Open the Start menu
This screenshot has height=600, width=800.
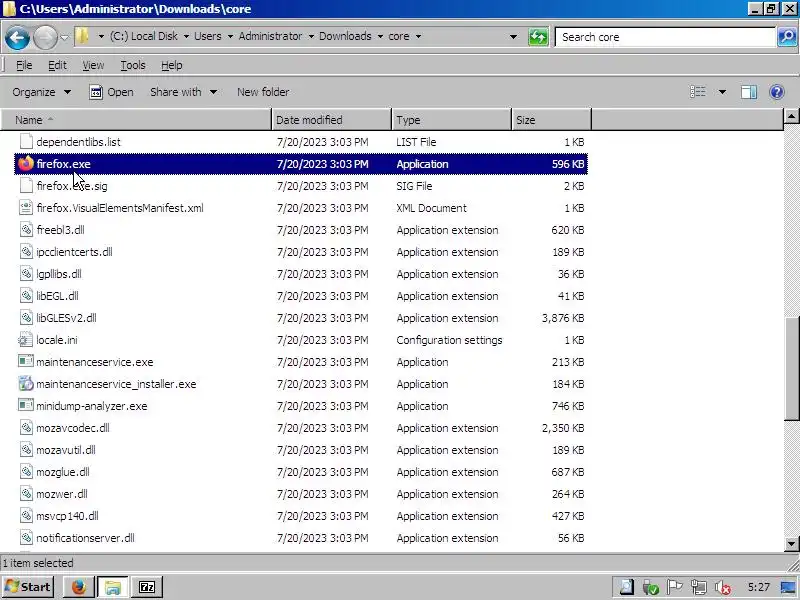point(28,587)
